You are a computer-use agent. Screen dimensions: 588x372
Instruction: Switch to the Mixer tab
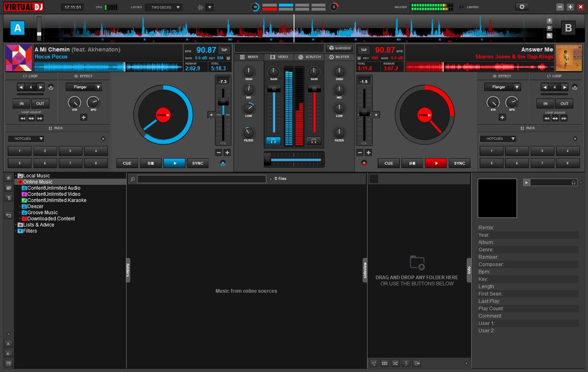click(x=249, y=57)
